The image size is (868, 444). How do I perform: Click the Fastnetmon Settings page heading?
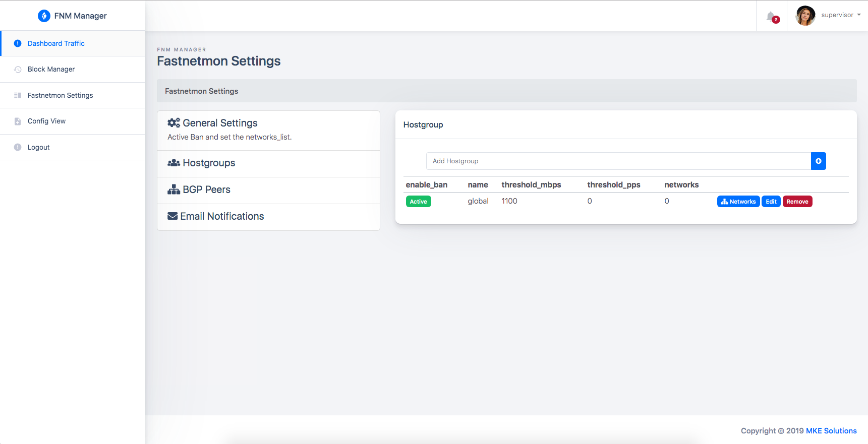coord(219,61)
